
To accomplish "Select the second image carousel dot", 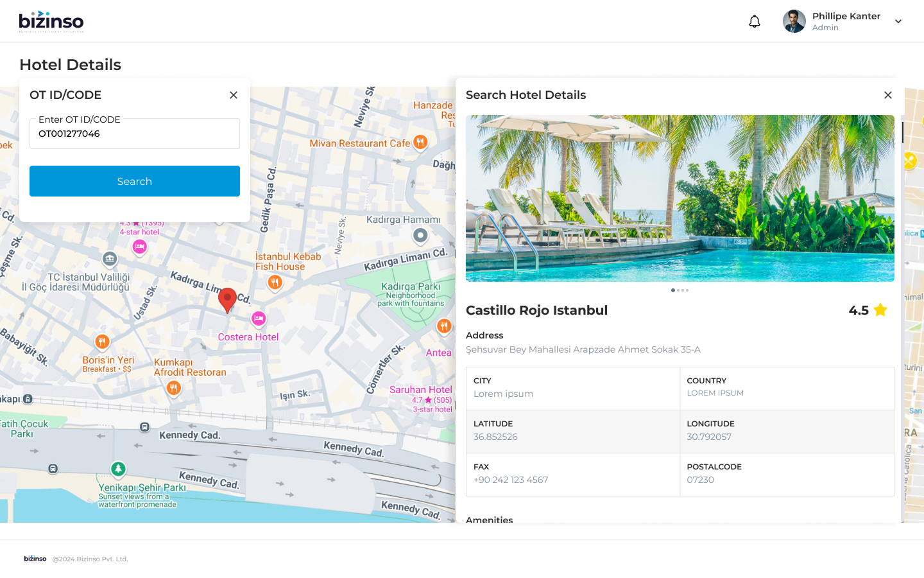I will (x=678, y=290).
